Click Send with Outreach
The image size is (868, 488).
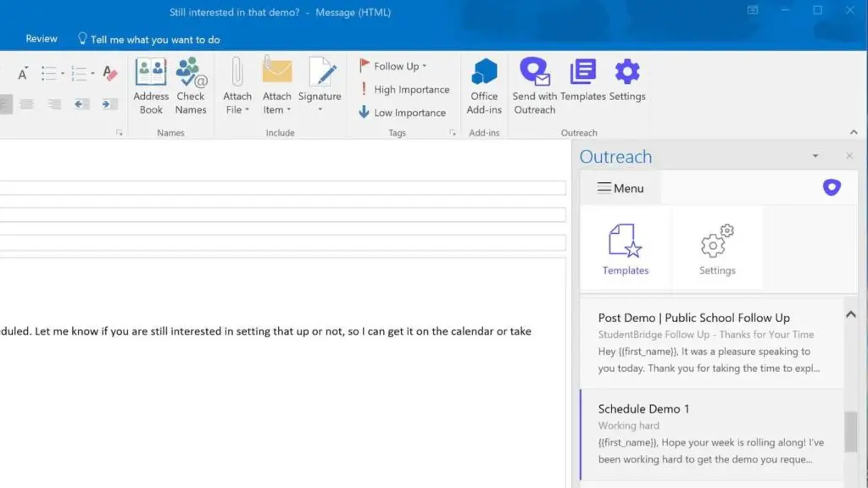534,87
